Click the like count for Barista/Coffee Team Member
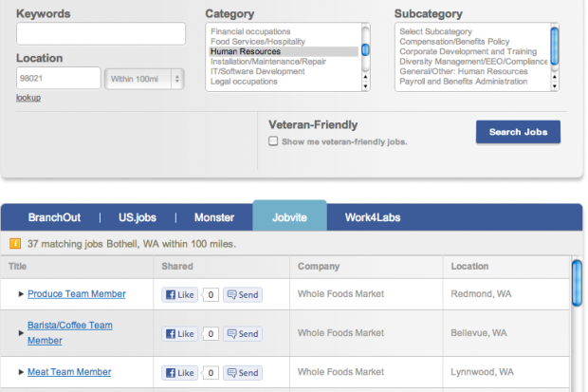 point(211,334)
